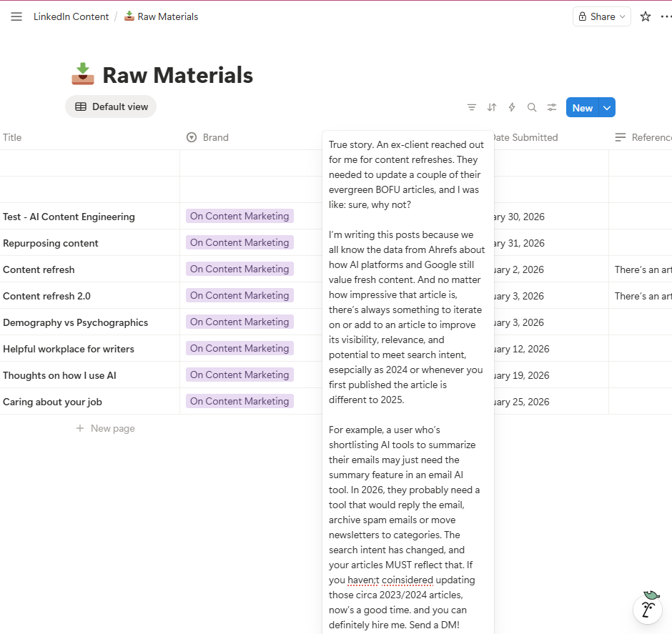Viewport: 672px width, 634px height.
Task: Select the Default view tab
Action: pos(111,107)
